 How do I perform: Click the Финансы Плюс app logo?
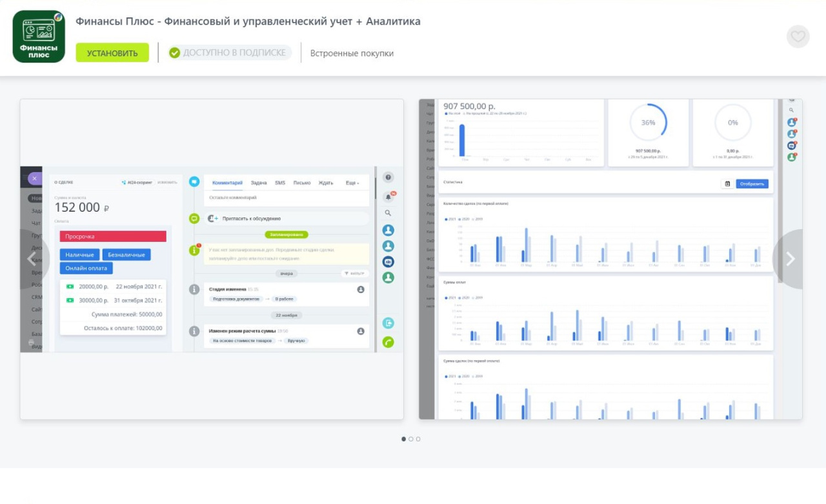pos(39,37)
